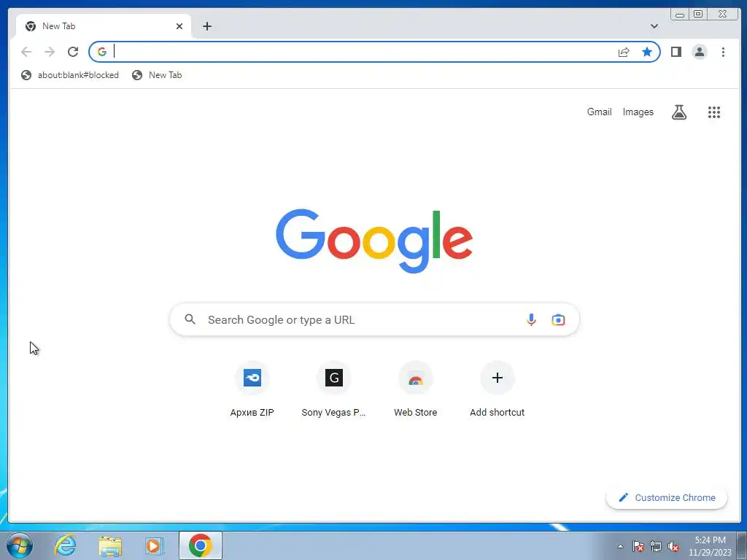Click the magnifier icon in search box
The image size is (747, 560).
[190, 319]
